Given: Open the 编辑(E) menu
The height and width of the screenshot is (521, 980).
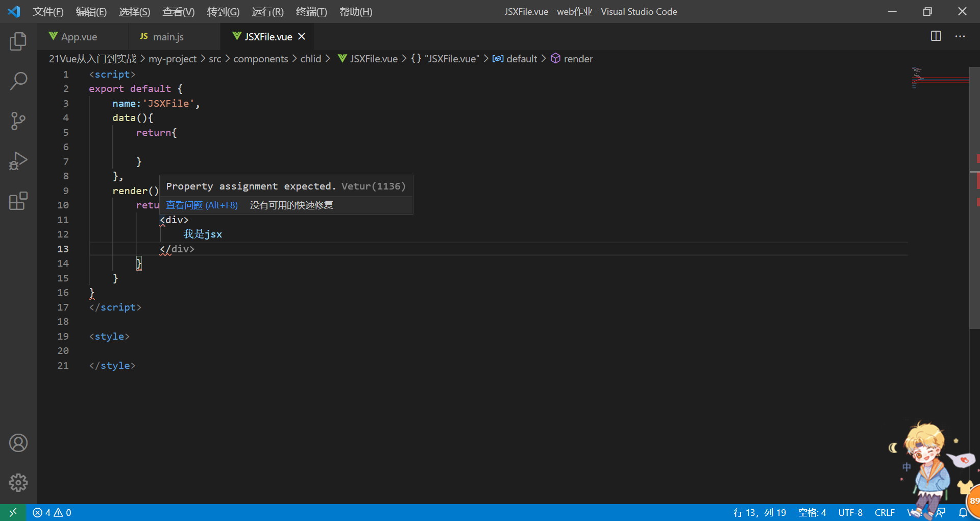Looking at the screenshot, I should click(x=91, y=12).
